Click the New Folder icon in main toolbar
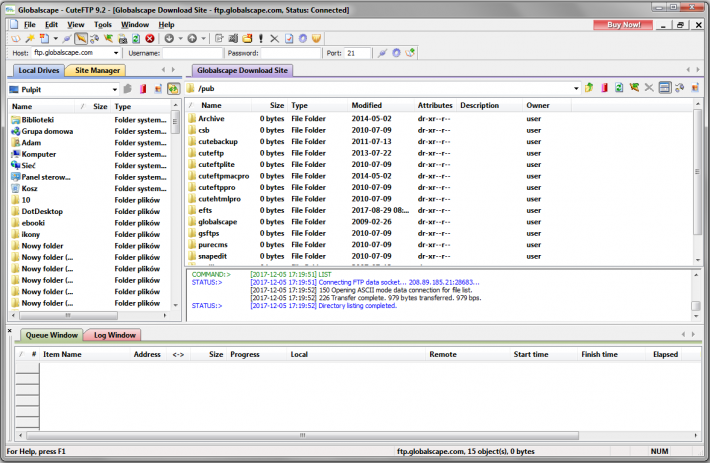Screen dimensions: 710x463 click(x=247, y=39)
